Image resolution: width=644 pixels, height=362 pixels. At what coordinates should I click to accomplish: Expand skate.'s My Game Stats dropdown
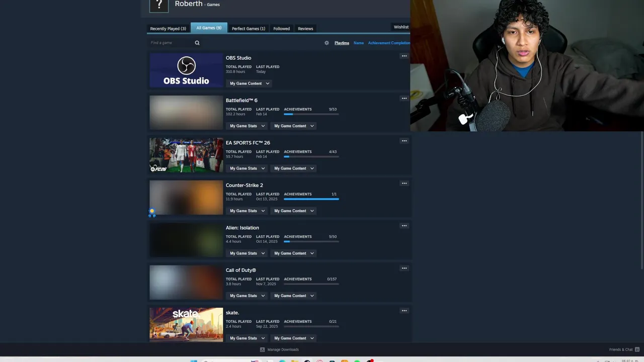247,338
